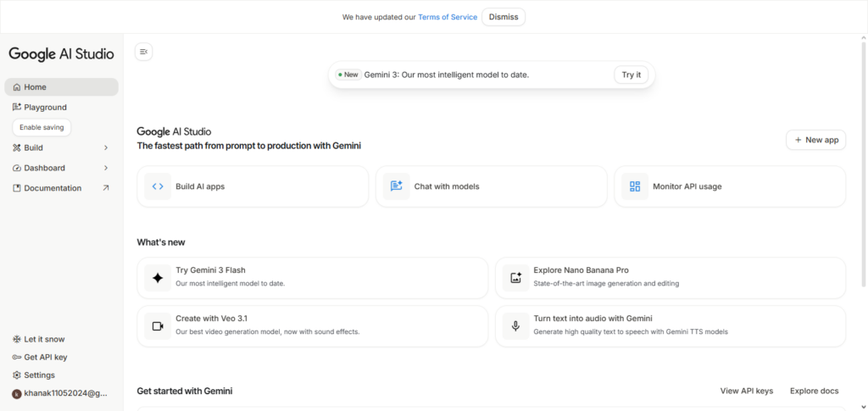Open the Monitor API usage card
868x411 pixels.
point(730,186)
